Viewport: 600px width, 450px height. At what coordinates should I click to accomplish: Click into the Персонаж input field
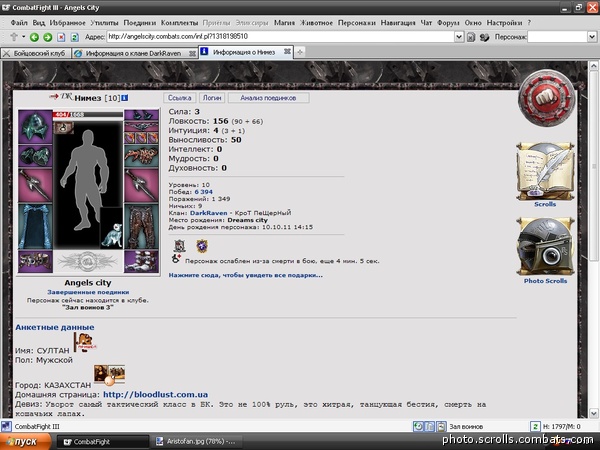point(557,37)
